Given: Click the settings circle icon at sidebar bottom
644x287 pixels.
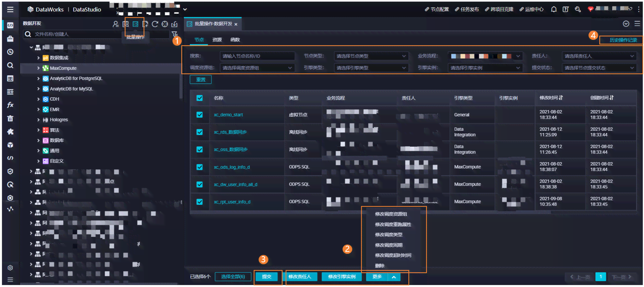Looking at the screenshot, I should (x=10, y=268).
